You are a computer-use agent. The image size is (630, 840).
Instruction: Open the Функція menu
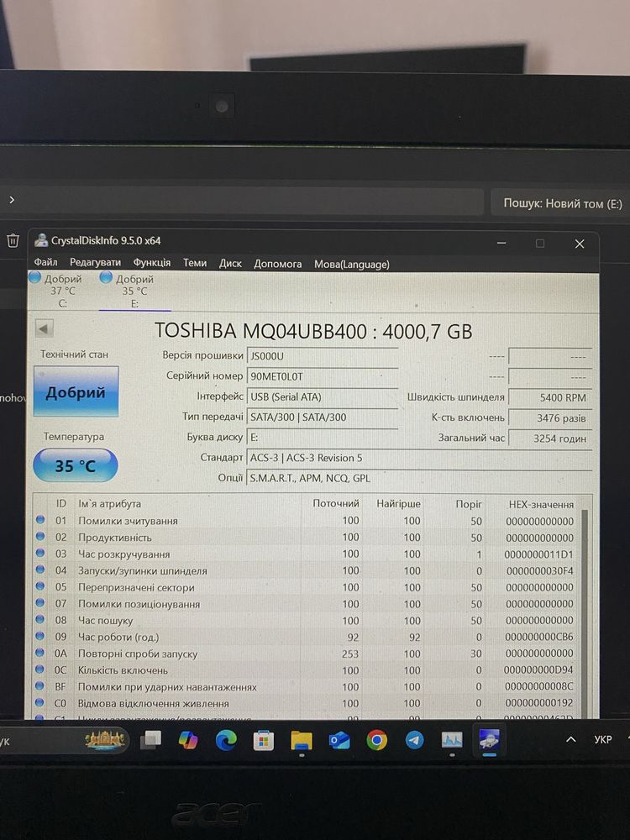coord(151,262)
